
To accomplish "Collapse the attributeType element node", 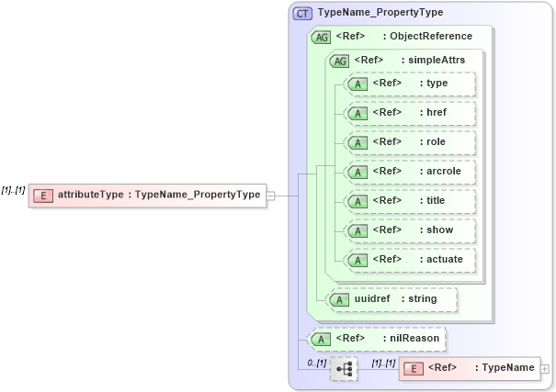I will [x=270, y=196].
